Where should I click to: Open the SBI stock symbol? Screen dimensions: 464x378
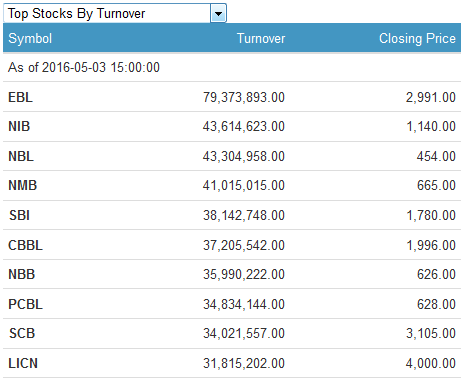(x=19, y=215)
